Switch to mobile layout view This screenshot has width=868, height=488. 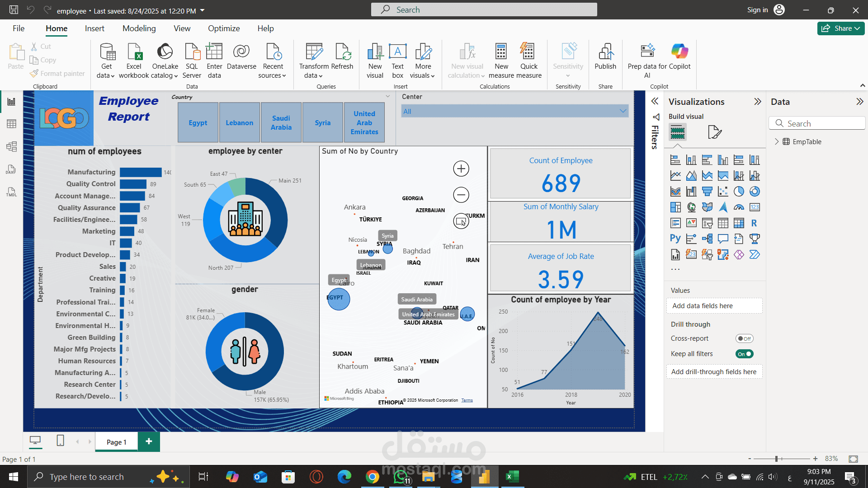[x=60, y=441]
